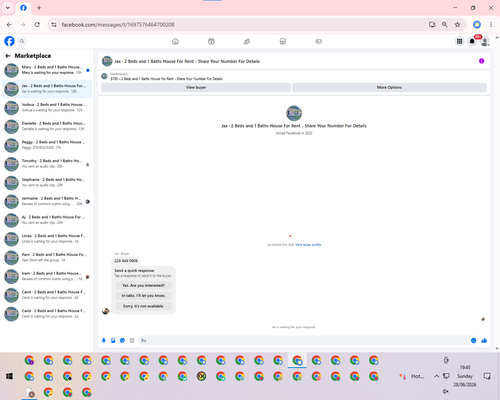View site information icon in the address bar
Image resolution: width=500 pixels, height=400 pixels.
point(54,24)
